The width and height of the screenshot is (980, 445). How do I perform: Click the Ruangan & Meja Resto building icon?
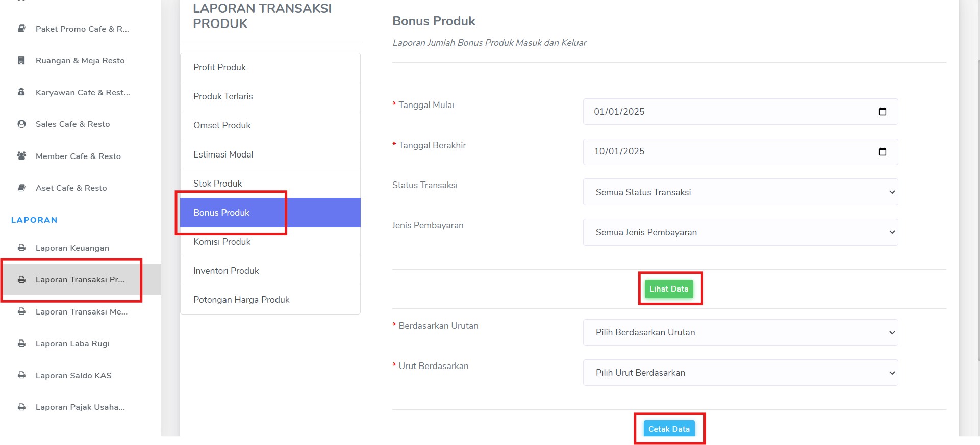(x=21, y=60)
